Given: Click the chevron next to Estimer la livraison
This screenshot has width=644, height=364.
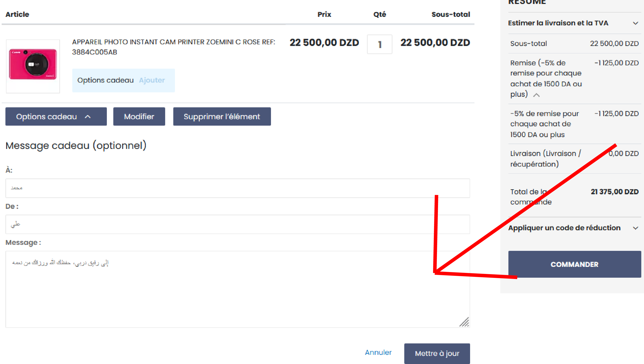Looking at the screenshot, I should tap(635, 23).
